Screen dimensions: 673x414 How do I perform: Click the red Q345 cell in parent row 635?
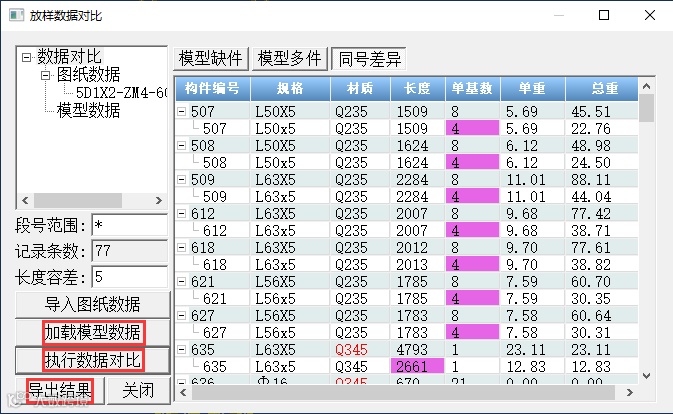(x=360, y=350)
